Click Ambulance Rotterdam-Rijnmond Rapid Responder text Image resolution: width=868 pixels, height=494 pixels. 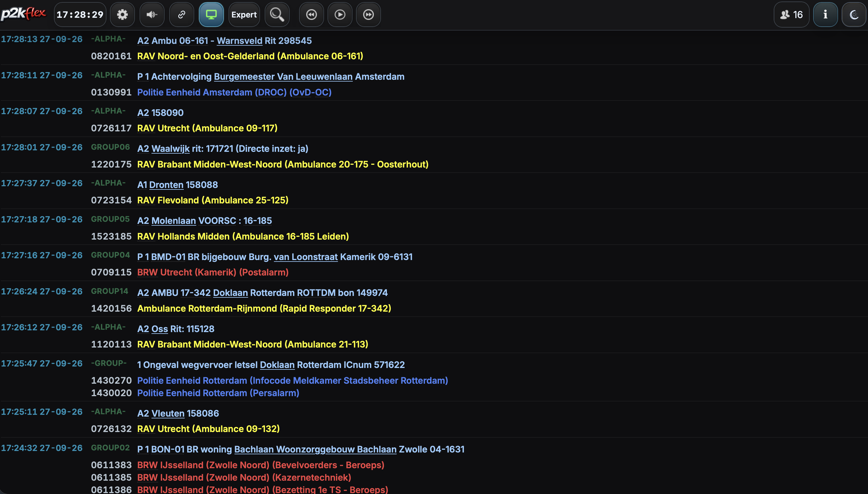[x=264, y=308]
